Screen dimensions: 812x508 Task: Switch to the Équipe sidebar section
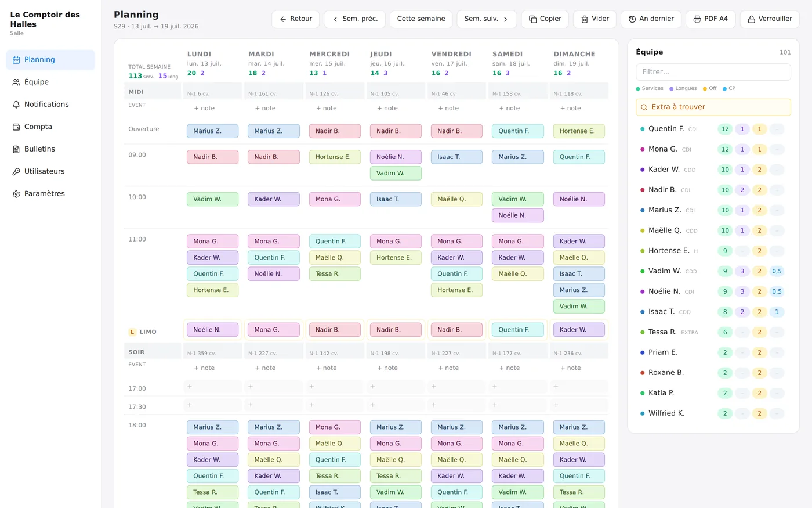(50, 82)
